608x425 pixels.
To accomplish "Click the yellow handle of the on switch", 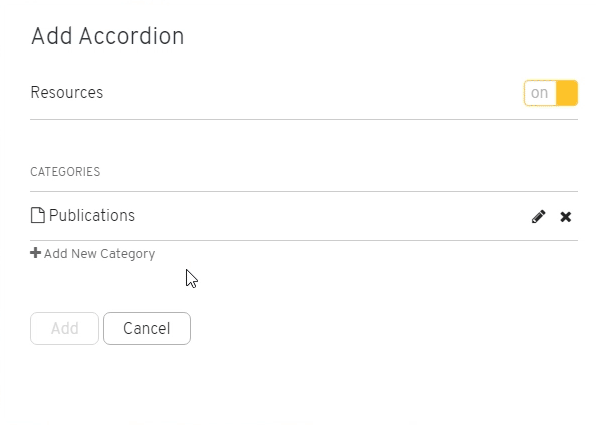I will tap(567, 93).
